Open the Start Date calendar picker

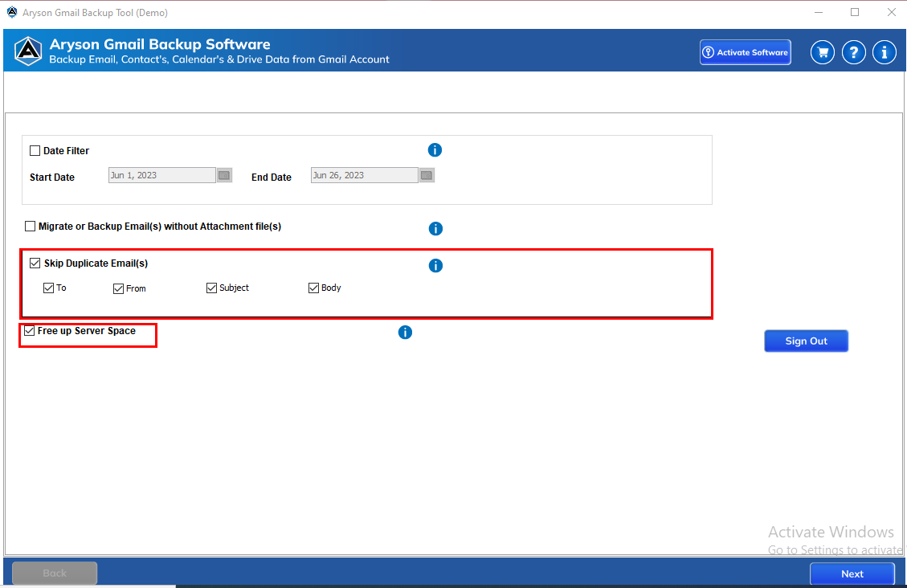tap(224, 175)
